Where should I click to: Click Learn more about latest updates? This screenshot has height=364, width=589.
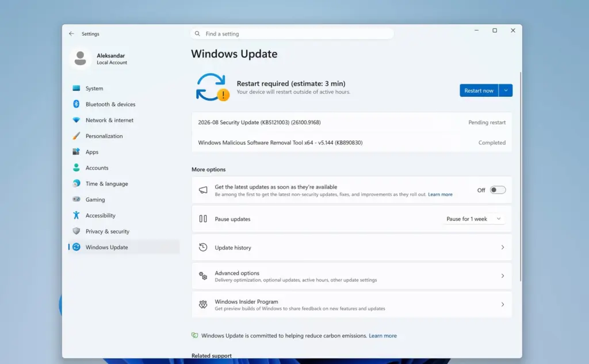tap(440, 194)
